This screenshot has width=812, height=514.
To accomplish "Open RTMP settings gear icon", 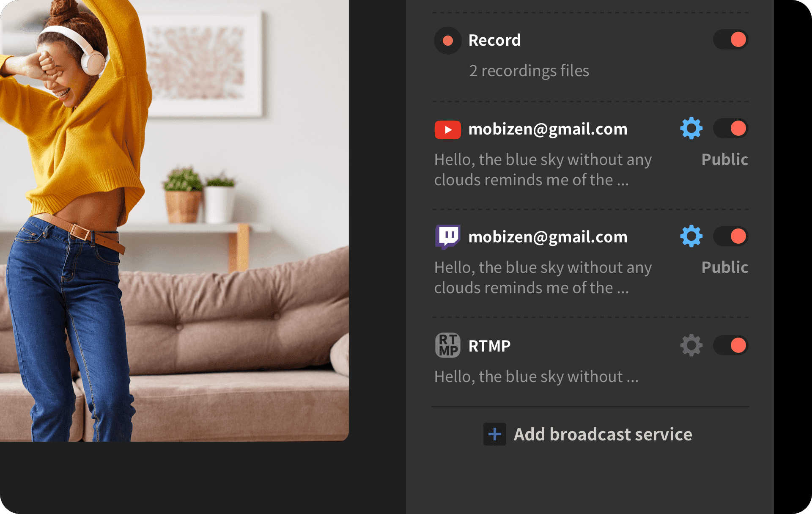I will pyautogui.click(x=691, y=345).
